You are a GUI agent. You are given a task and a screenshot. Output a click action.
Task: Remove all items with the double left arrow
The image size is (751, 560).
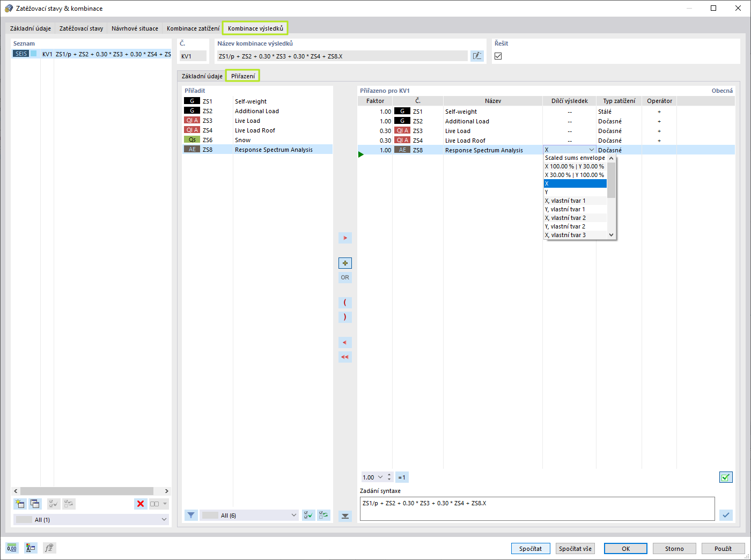pyautogui.click(x=345, y=357)
